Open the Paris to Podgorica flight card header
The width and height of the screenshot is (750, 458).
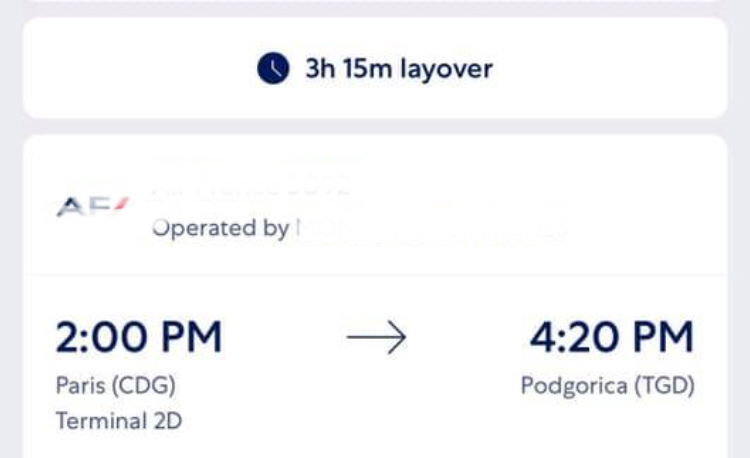375,205
